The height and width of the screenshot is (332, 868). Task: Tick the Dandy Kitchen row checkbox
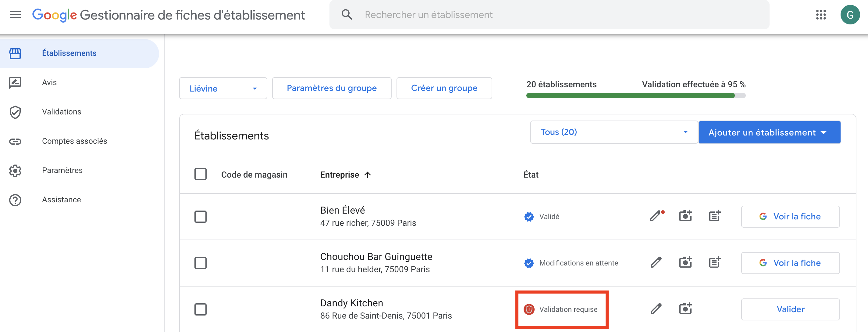[x=201, y=309]
